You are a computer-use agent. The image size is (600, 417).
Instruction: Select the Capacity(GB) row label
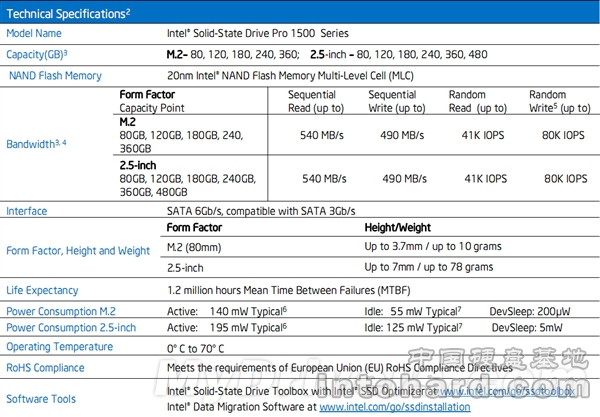(37, 54)
